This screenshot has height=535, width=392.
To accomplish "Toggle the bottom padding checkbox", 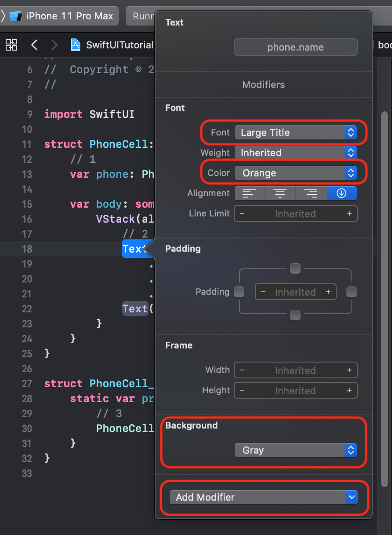I will pyautogui.click(x=295, y=315).
